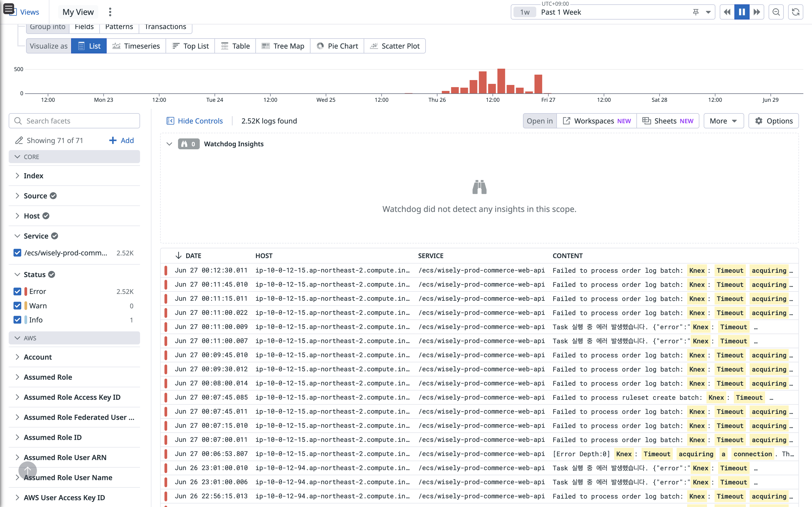The image size is (812, 507).
Task: Step back one time frame
Action: coord(727,12)
